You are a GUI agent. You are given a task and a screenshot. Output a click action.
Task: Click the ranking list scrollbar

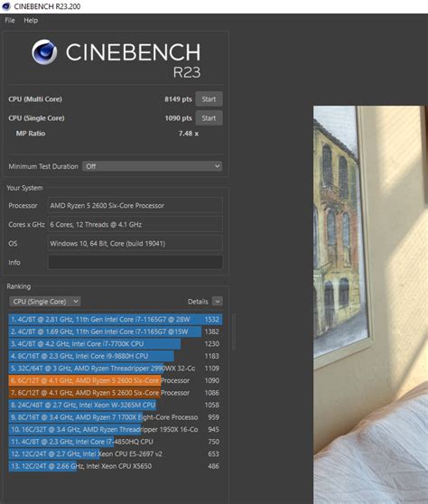pyautogui.click(x=234, y=331)
